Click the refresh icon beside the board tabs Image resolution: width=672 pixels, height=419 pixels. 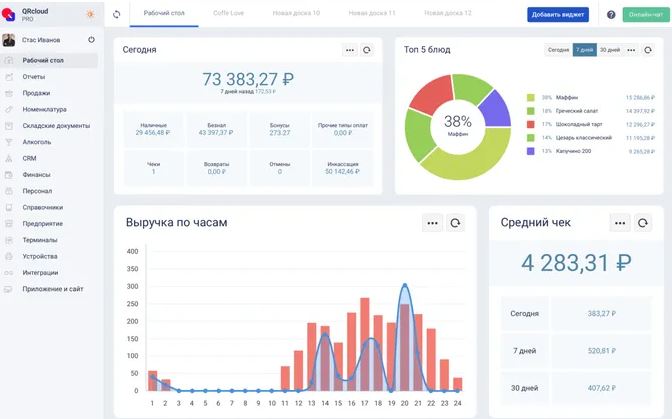coord(117,14)
